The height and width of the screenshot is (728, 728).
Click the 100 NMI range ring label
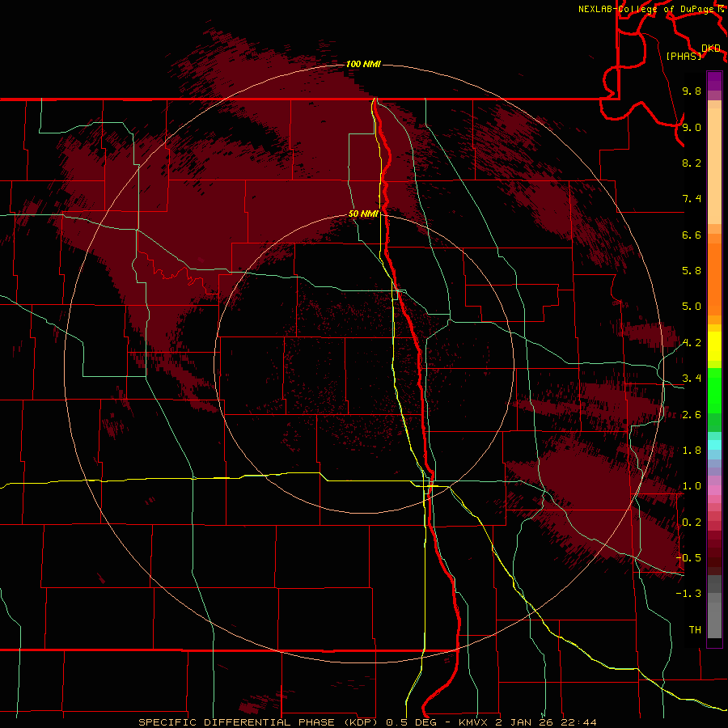tap(363, 64)
